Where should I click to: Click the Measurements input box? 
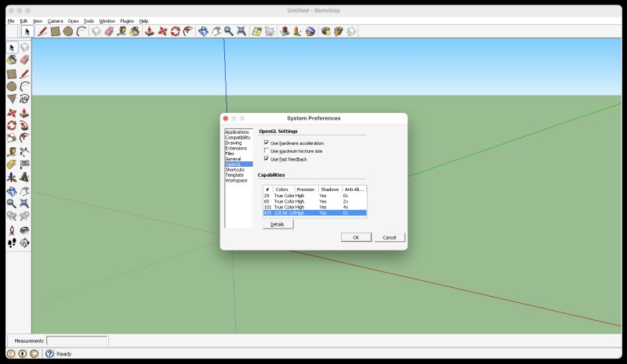coord(77,341)
